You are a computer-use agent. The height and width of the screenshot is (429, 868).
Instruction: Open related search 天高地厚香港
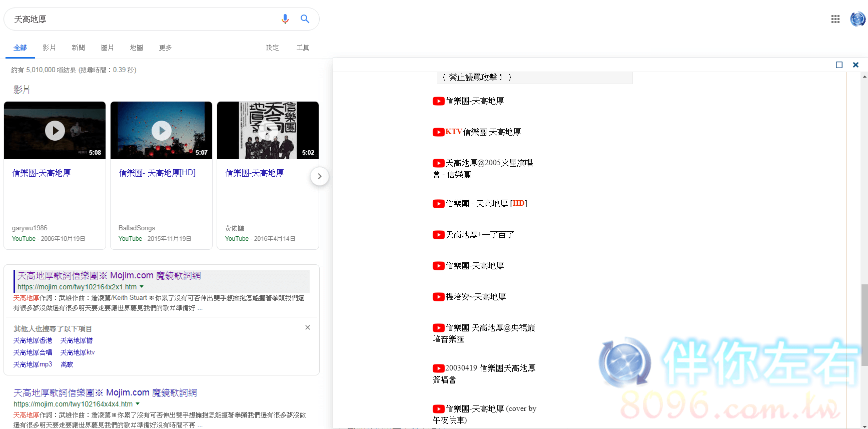click(x=33, y=340)
